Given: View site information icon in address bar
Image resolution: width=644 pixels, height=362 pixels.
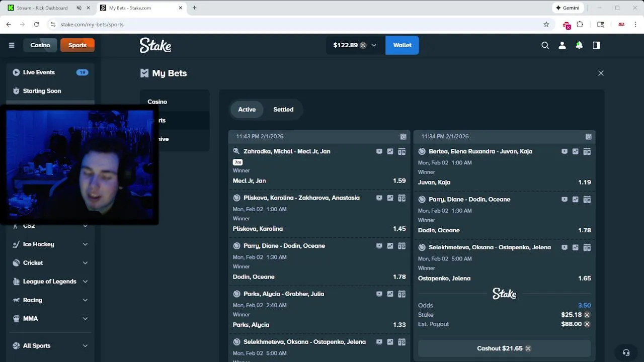Looking at the screenshot, I should pos(53,24).
